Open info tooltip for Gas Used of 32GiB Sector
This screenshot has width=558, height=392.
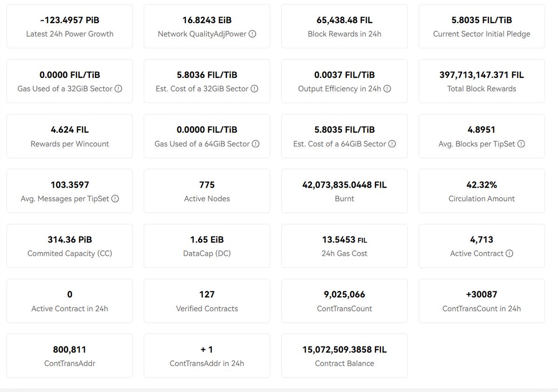118,89
